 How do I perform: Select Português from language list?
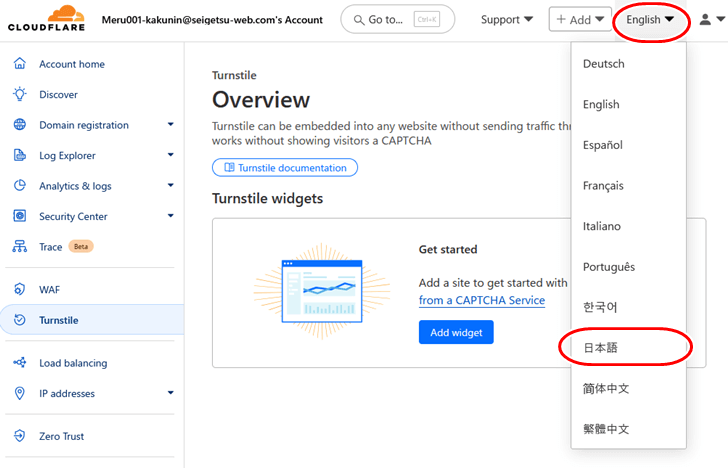coord(628,266)
